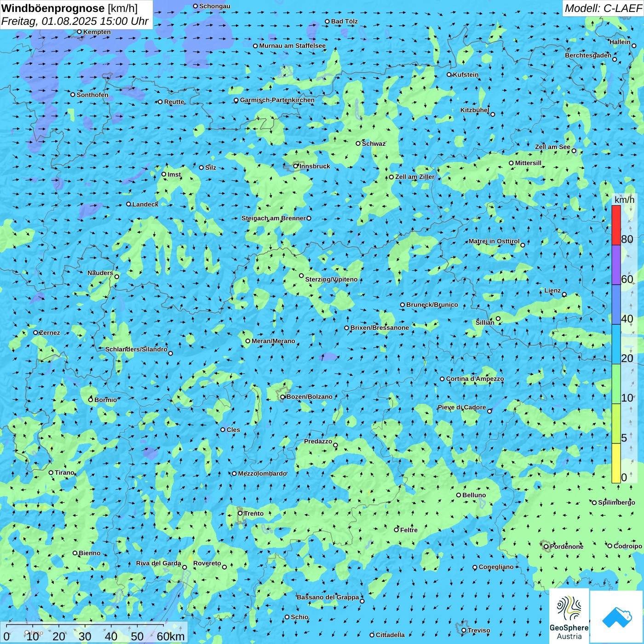Click the Riva del Garda label
The width and height of the screenshot is (644, 644).
point(159,563)
